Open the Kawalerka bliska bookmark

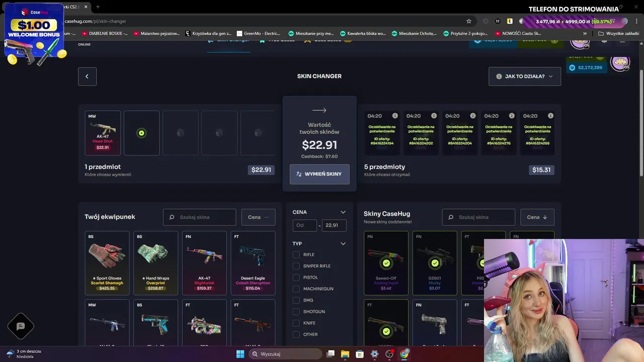point(363,34)
